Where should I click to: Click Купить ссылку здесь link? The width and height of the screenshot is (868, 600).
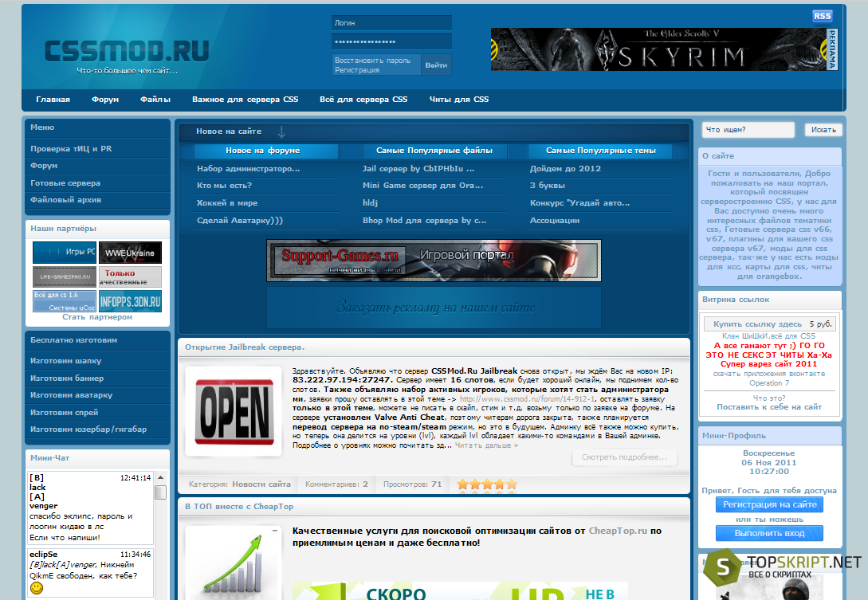(757, 324)
